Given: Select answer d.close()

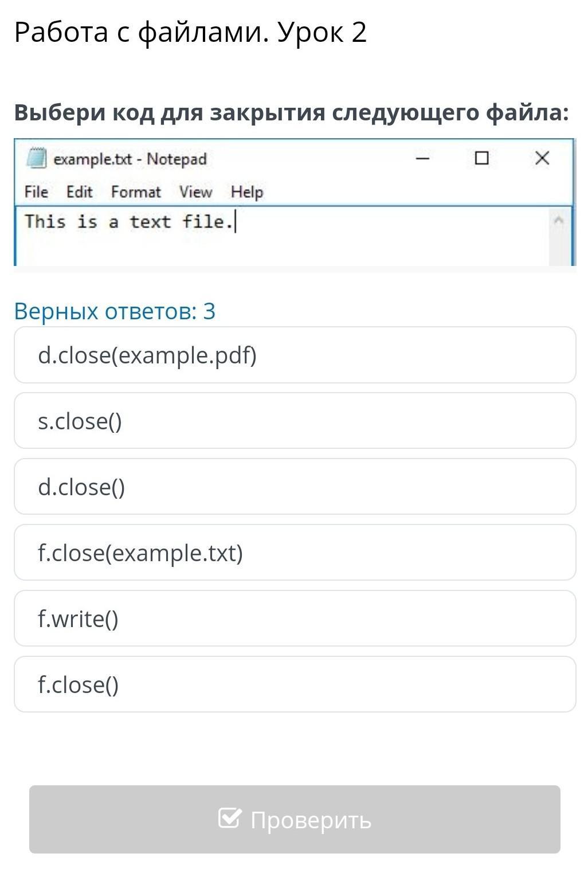Looking at the screenshot, I should click(x=295, y=487).
